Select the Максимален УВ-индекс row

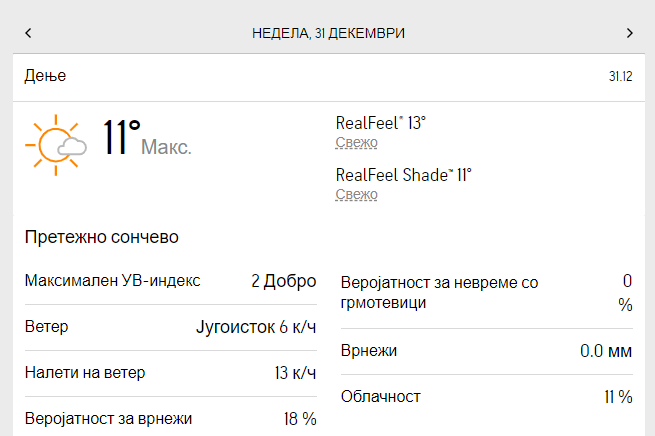click(170, 281)
